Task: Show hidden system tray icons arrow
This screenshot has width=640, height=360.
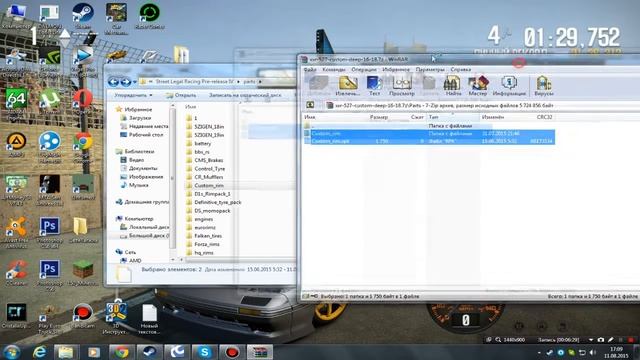Action: [539, 353]
